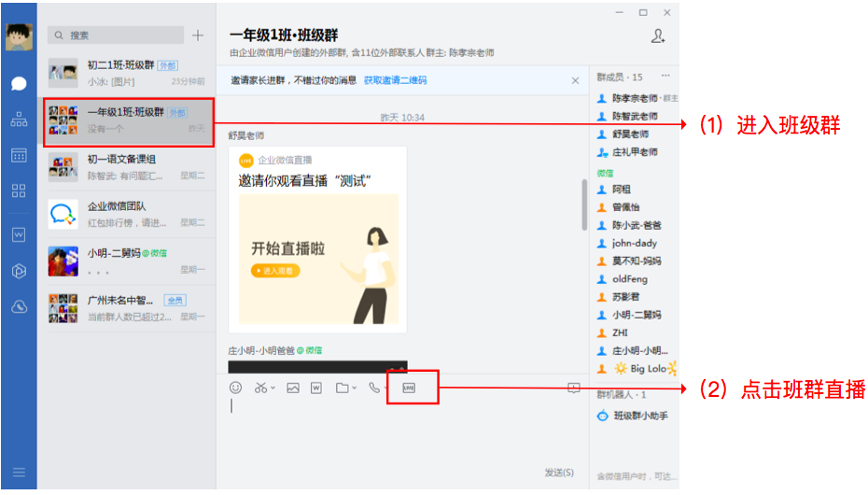Click sender name 庄小明-小明爸爸
Image resolution: width=868 pixels, height=495 pixels.
click(261, 350)
